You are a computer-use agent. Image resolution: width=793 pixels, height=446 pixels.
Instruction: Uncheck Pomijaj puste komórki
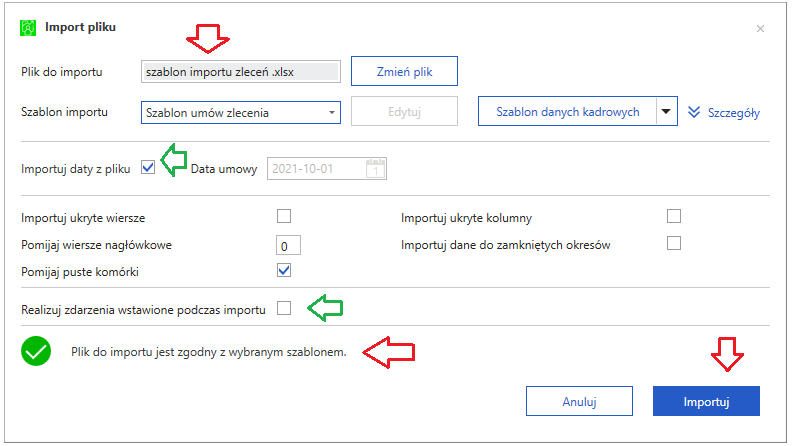[x=284, y=271]
